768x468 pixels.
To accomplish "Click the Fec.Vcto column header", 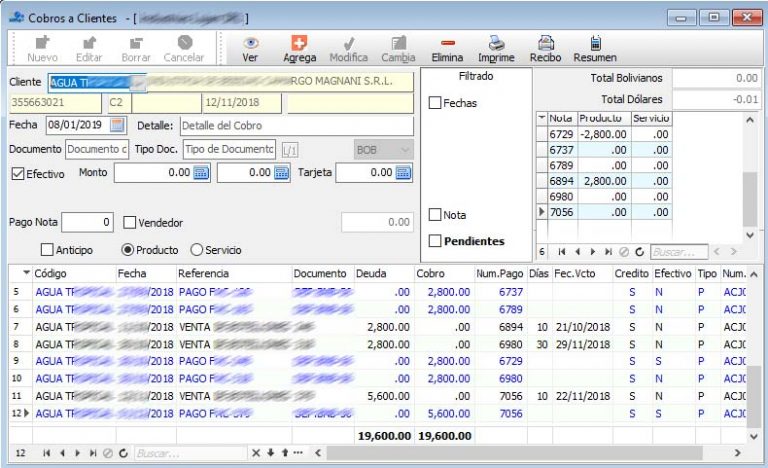I will coord(582,273).
